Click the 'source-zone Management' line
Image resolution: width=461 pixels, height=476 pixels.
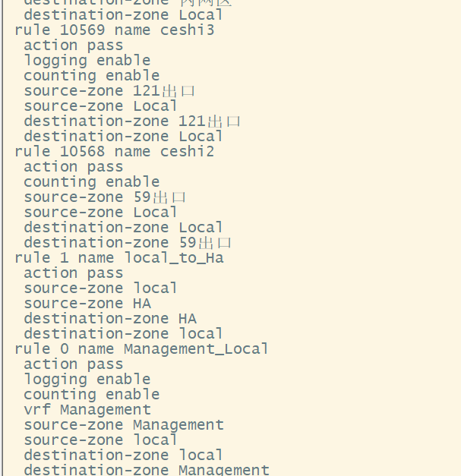(124, 425)
